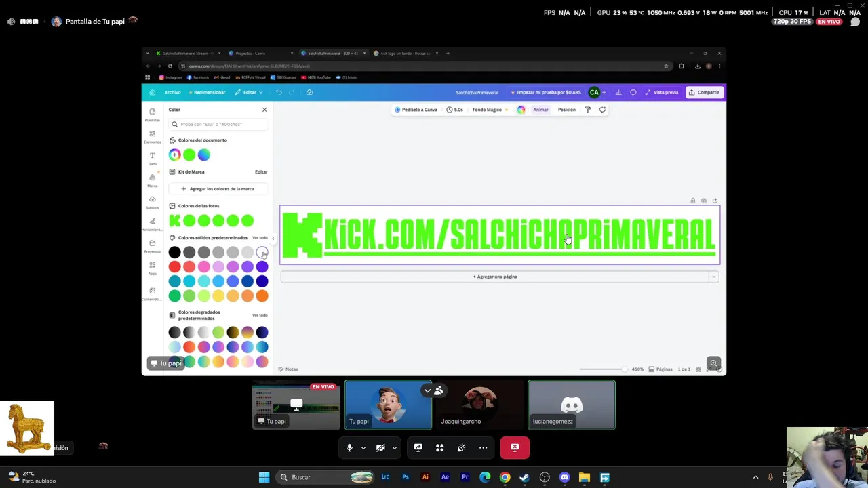Click the Discord share screen button
Image resolution: width=868 pixels, height=488 pixels.
(418, 447)
